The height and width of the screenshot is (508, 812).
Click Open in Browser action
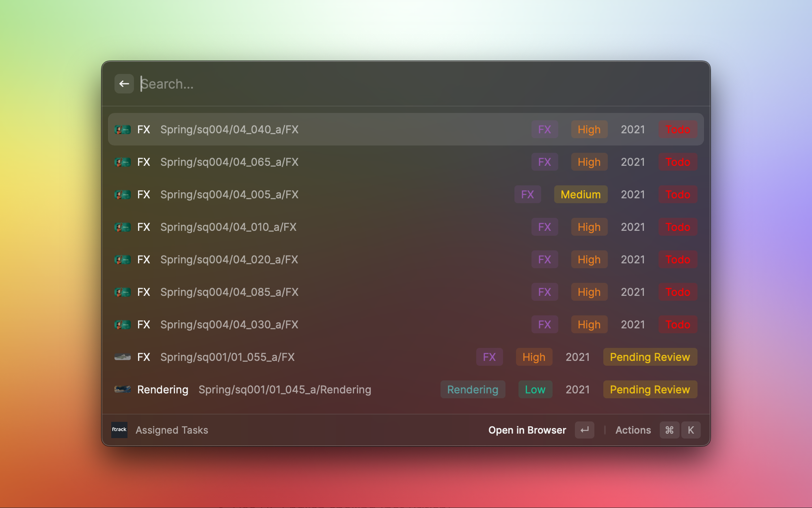527,430
